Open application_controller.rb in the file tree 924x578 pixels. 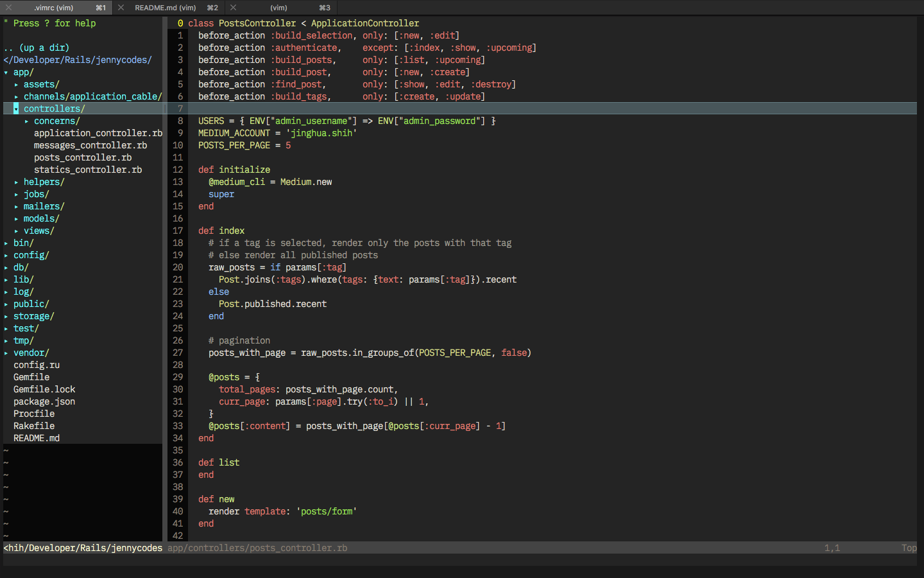98,134
